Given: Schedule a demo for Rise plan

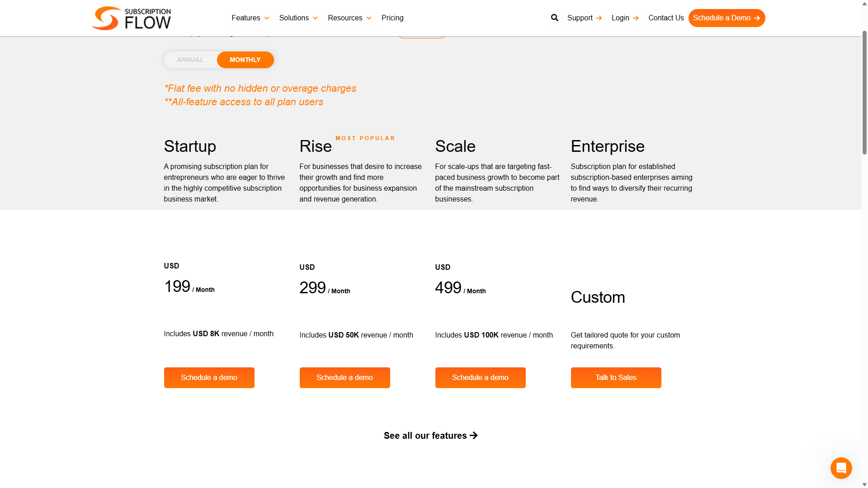Looking at the screenshot, I should 344,378.
